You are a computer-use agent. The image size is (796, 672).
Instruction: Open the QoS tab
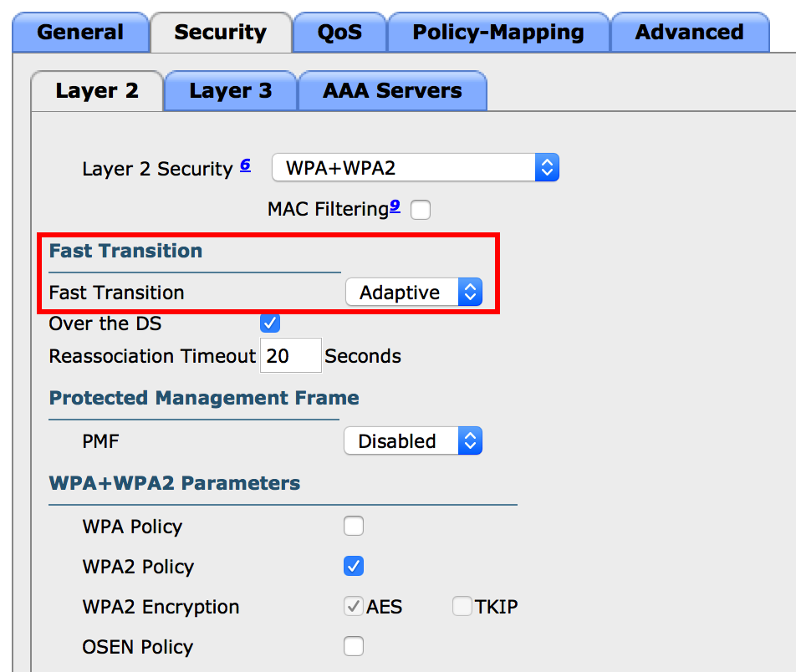point(339,33)
